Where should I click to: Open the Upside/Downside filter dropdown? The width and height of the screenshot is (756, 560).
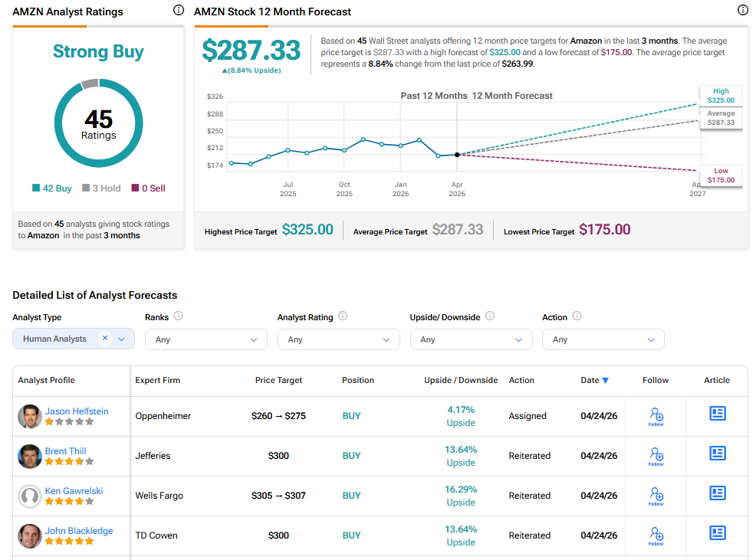pyautogui.click(x=471, y=339)
